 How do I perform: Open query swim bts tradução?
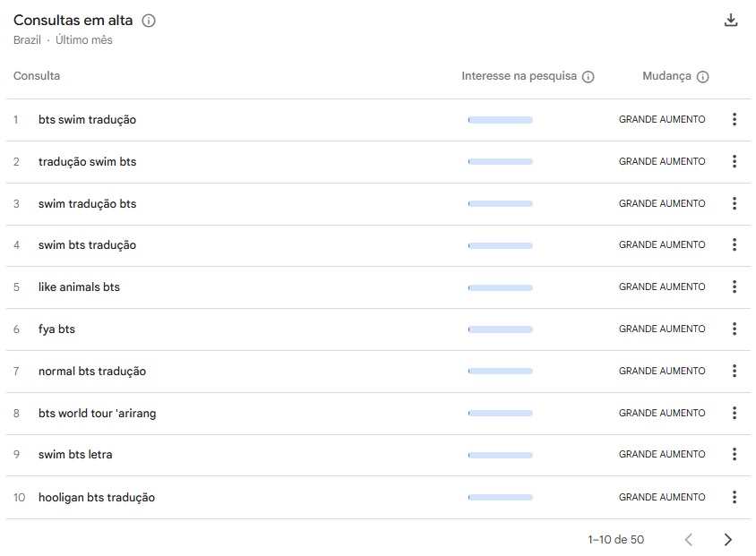(87, 245)
